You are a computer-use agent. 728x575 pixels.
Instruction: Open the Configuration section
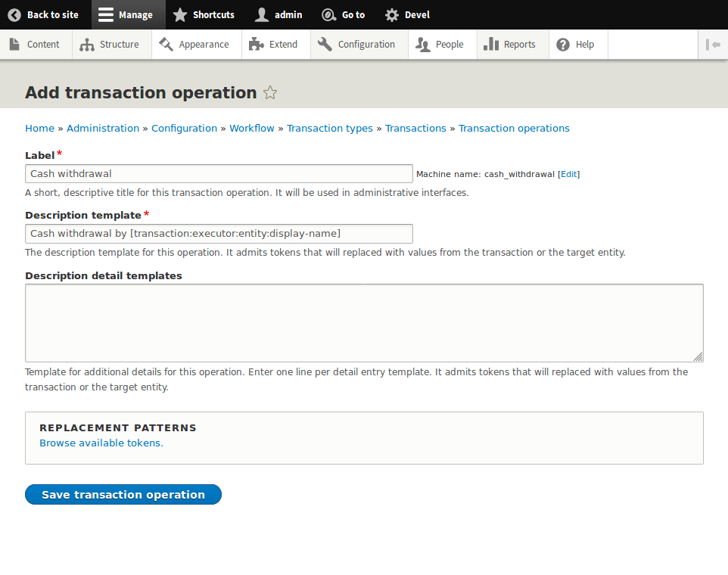pos(325,45)
